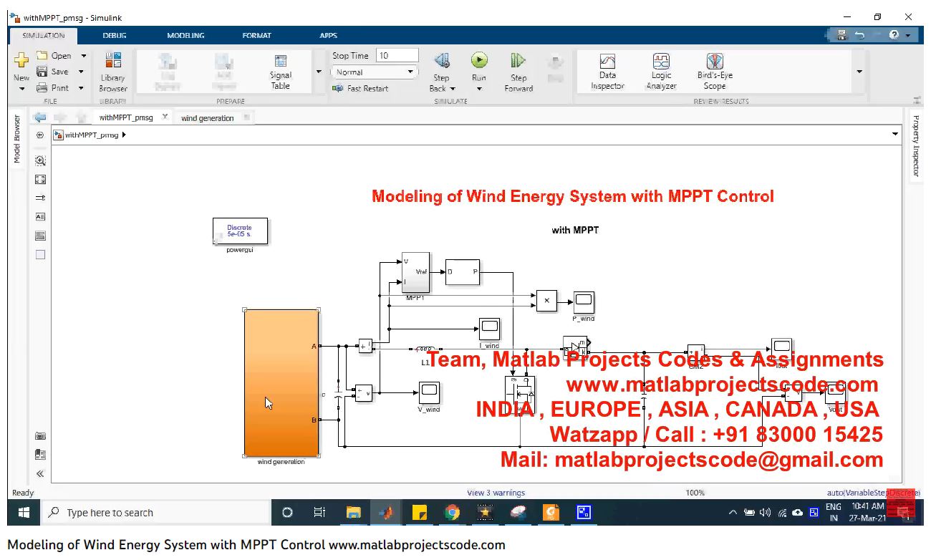Screen dimensions: 931x560
Task: Click the Save button
Action: point(54,72)
